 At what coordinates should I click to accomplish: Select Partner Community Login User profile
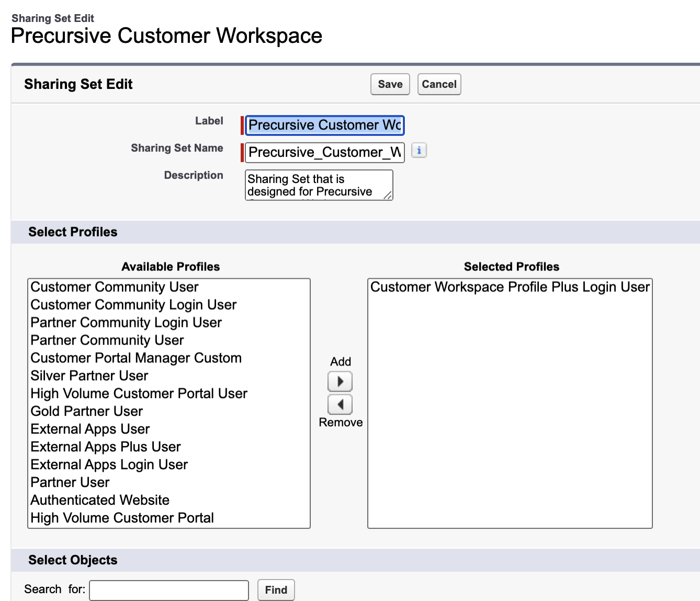[126, 322]
